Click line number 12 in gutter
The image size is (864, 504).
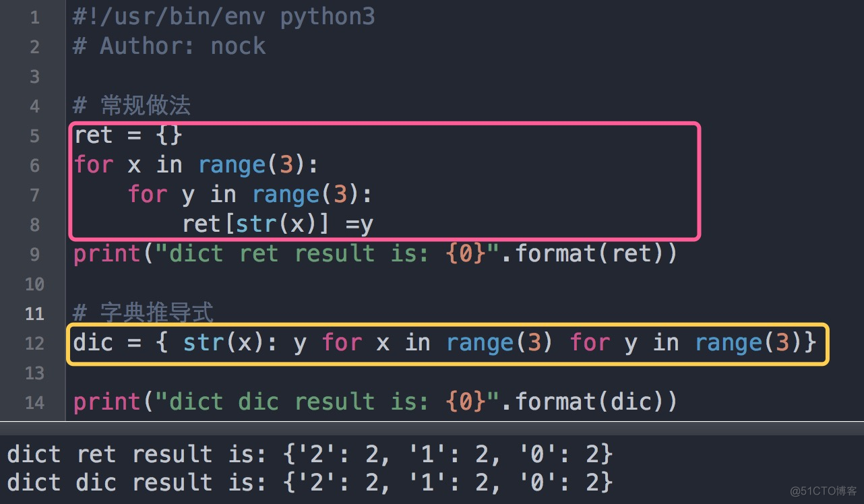point(34,344)
